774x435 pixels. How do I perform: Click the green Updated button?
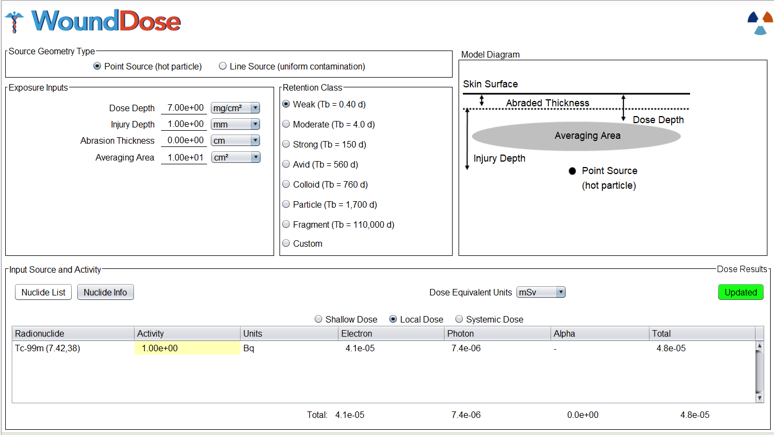[x=740, y=292]
